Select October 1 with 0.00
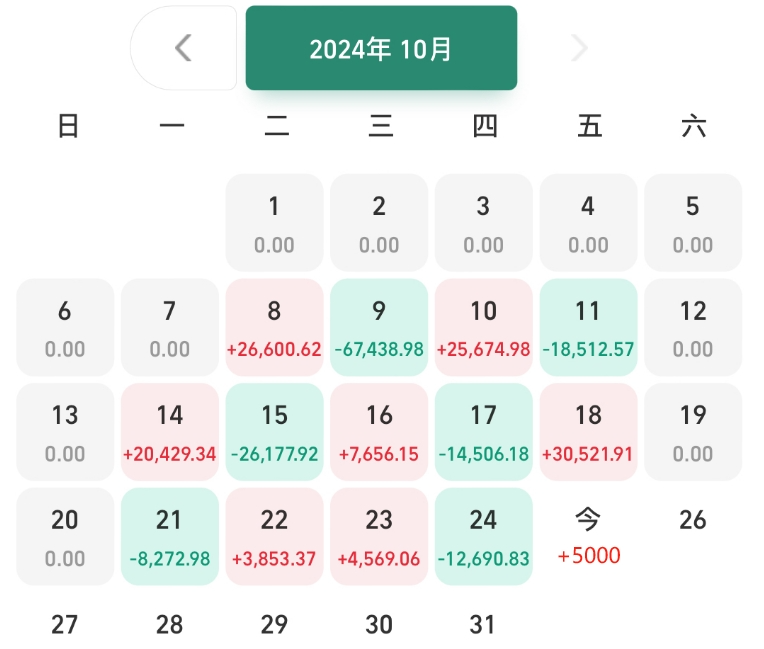Image resolution: width=764 pixels, height=649 pixels. (x=274, y=223)
